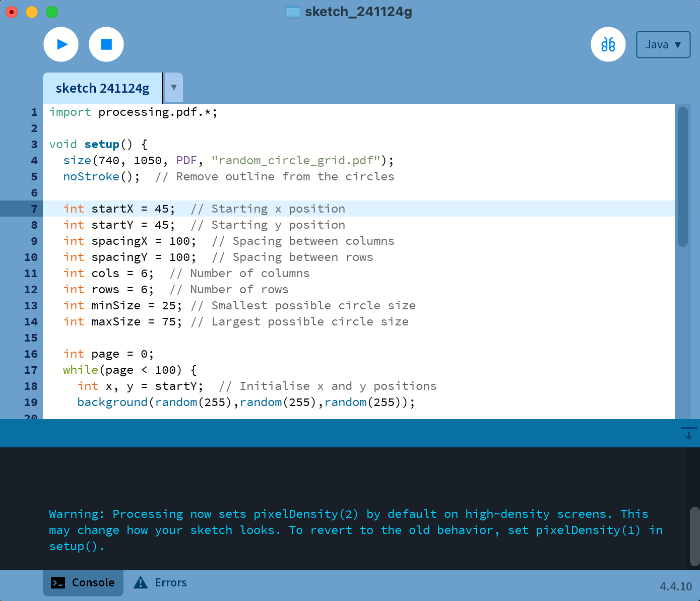Click line number 7 in gutter
Screen dimensions: 700x601
tap(34, 209)
